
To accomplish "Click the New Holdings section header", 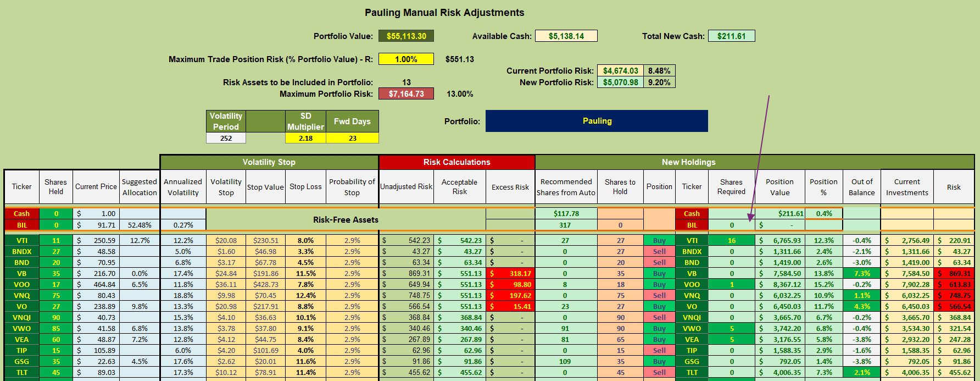I will (688, 162).
